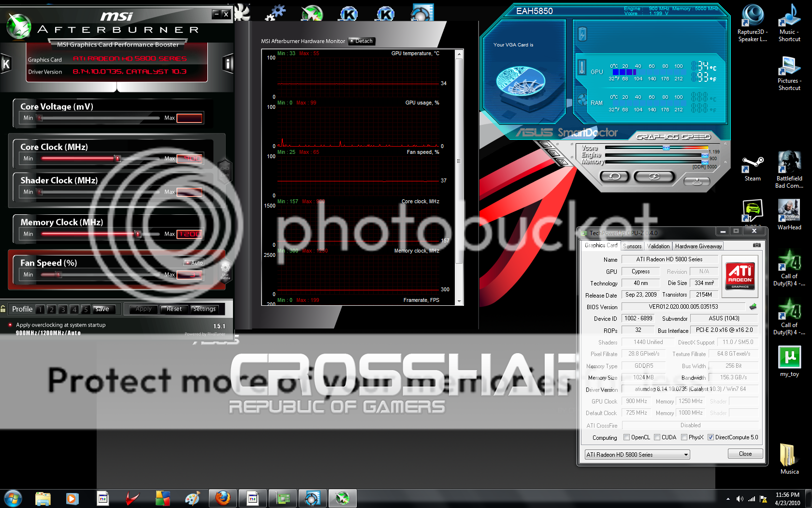Open the Music shortcut on desktop

coord(789,23)
